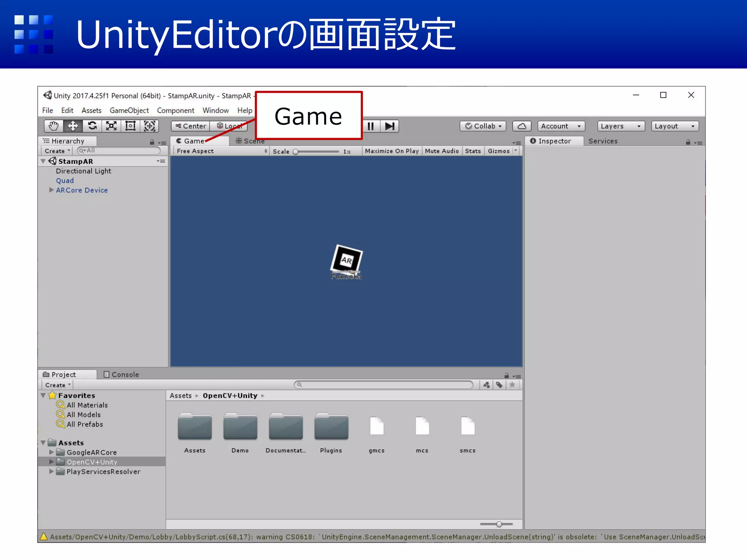This screenshot has height=560, width=747.
Task: Open Hierarchy Create dropdown
Action: click(57, 151)
